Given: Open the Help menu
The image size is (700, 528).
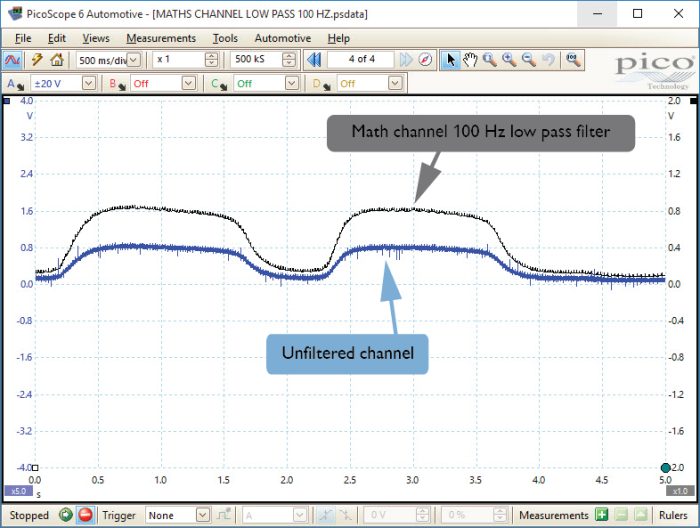Looking at the screenshot, I should pyautogui.click(x=338, y=38).
